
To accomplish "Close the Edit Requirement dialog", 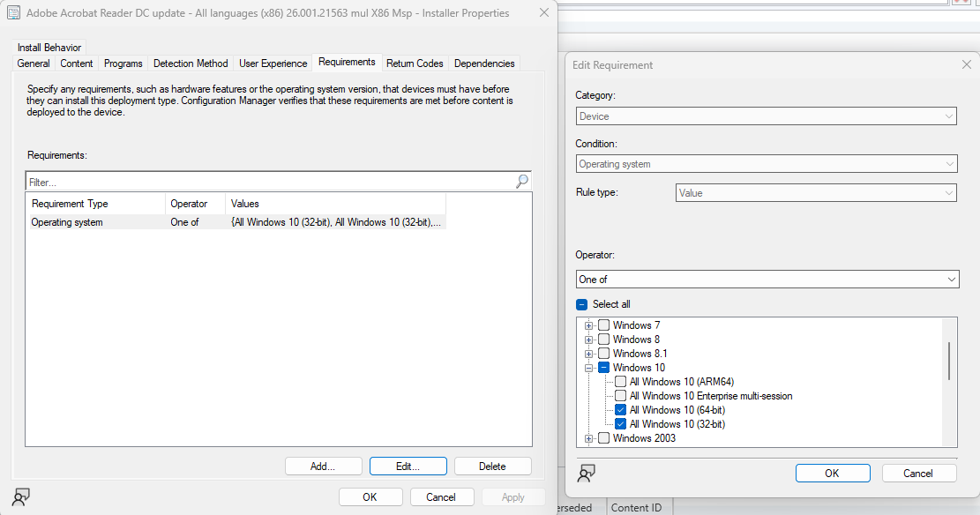I will pyautogui.click(x=966, y=64).
